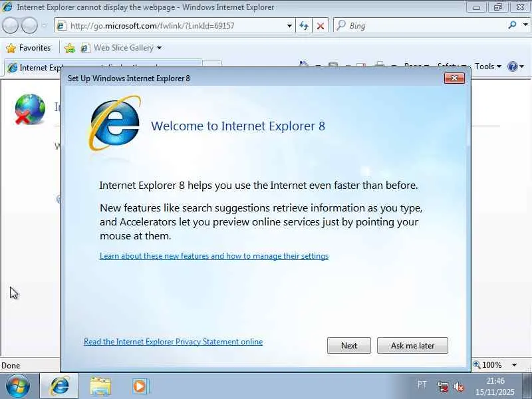The image size is (532, 399).
Task: Open link about new features and settings
Action: pos(214,256)
